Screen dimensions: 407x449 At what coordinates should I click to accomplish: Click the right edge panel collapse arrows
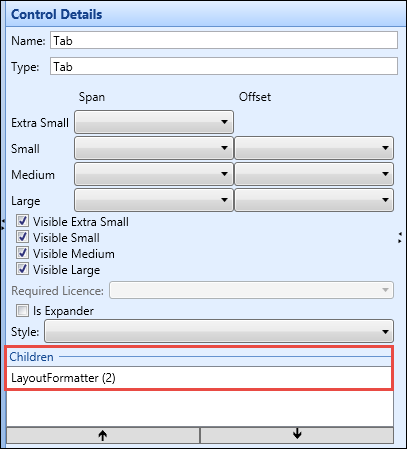400,237
